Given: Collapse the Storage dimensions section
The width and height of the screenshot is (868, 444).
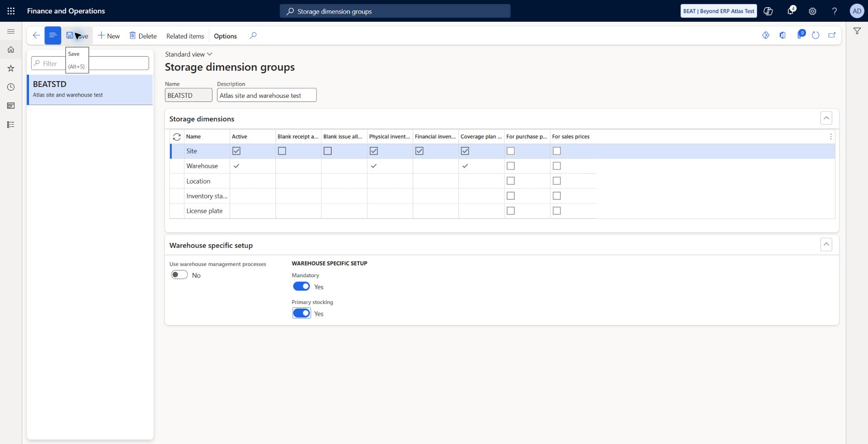Looking at the screenshot, I should coord(826,118).
